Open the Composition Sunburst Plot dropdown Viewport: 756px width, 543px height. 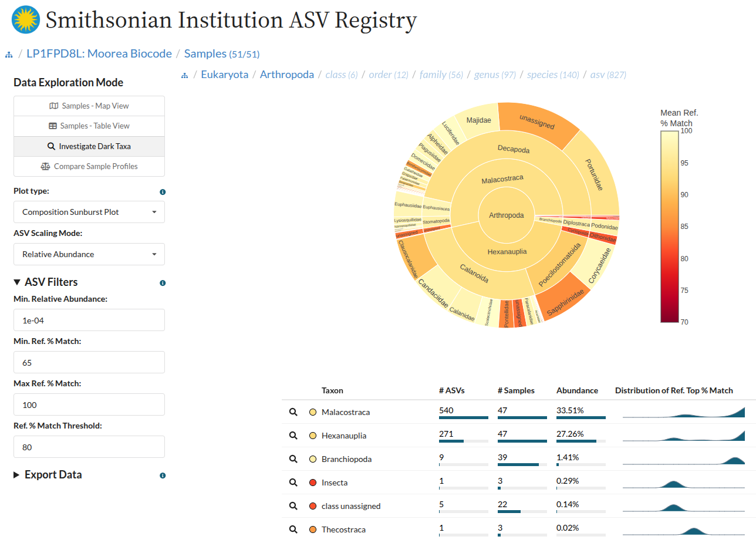pos(89,212)
